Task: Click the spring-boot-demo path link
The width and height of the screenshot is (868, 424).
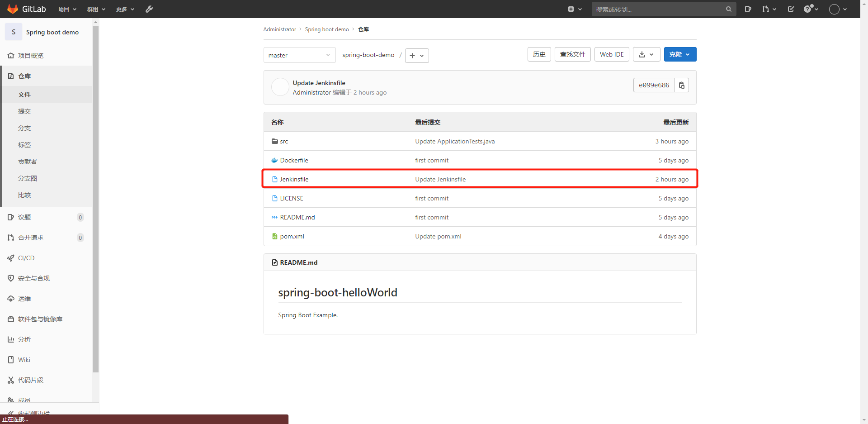Action: [368, 55]
